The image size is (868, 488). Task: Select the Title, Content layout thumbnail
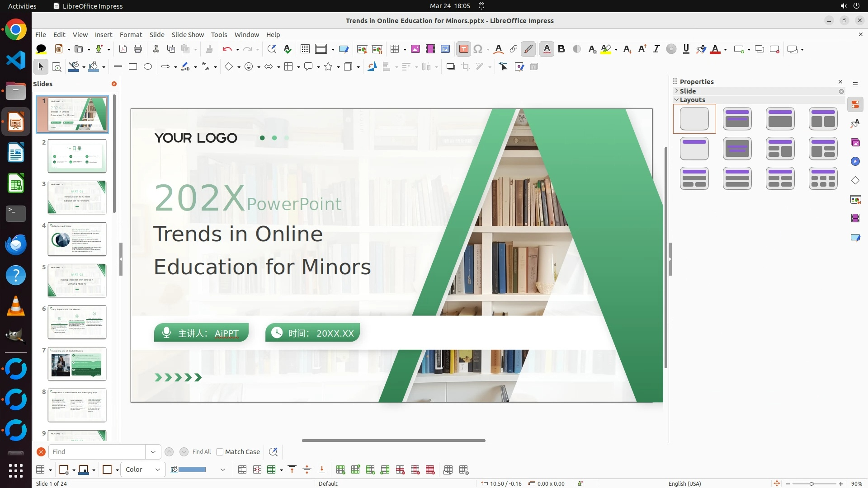point(780,119)
